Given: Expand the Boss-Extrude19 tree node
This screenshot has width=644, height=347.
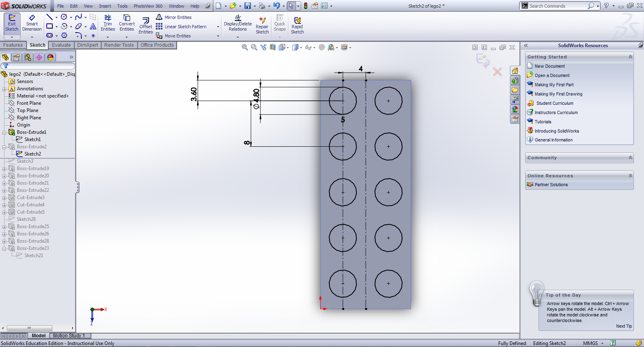Looking at the screenshot, I should click(4, 168).
